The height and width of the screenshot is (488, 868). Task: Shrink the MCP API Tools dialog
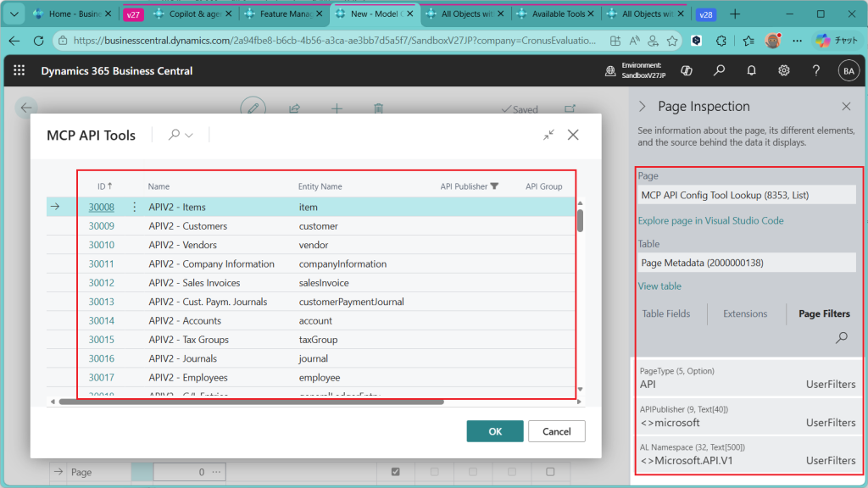[x=549, y=135]
